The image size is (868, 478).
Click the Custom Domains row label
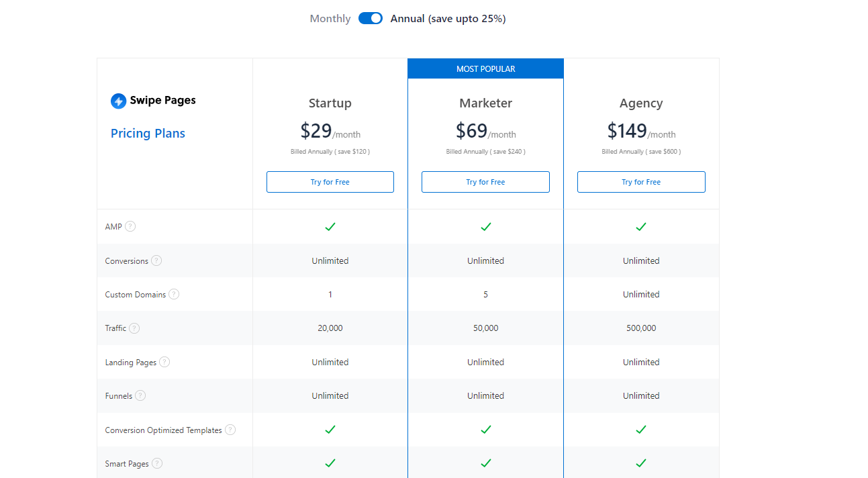(136, 295)
